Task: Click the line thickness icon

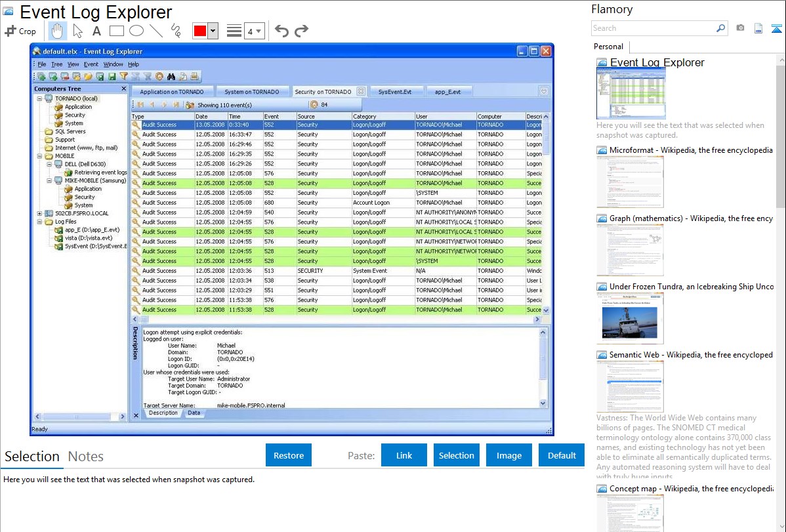Action: [x=234, y=31]
